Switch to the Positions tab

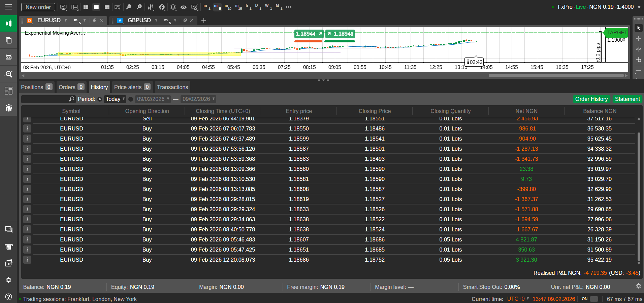(x=36, y=87)
